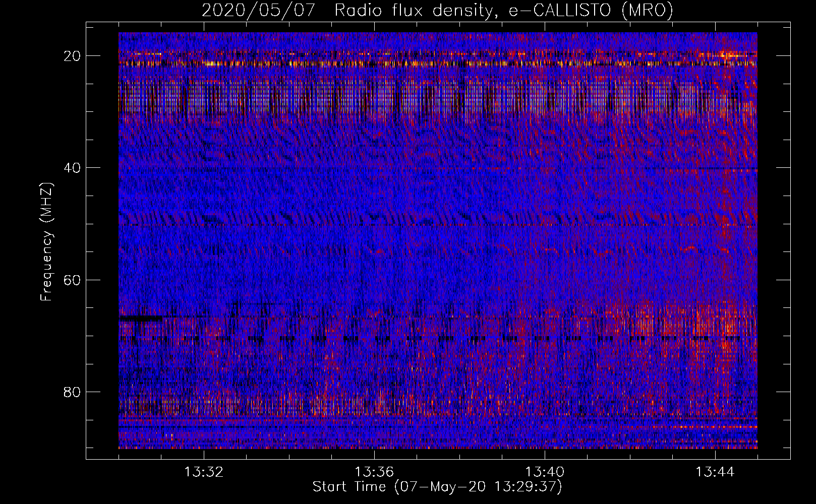Click the 80 frequency tick label
Viewport: 816px width, 504px height.
[x=73, y=392]
